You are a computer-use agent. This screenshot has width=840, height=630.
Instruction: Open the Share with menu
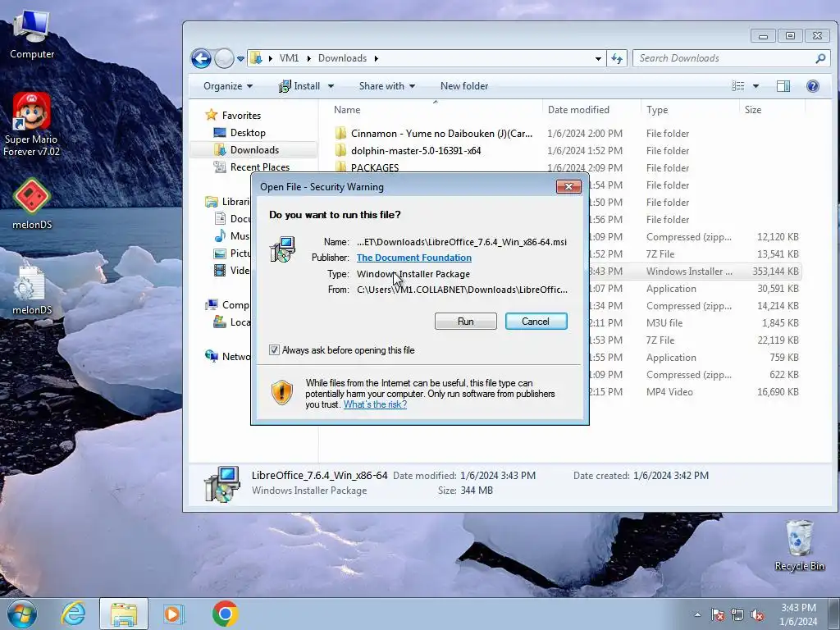click(x=387, y=85)
